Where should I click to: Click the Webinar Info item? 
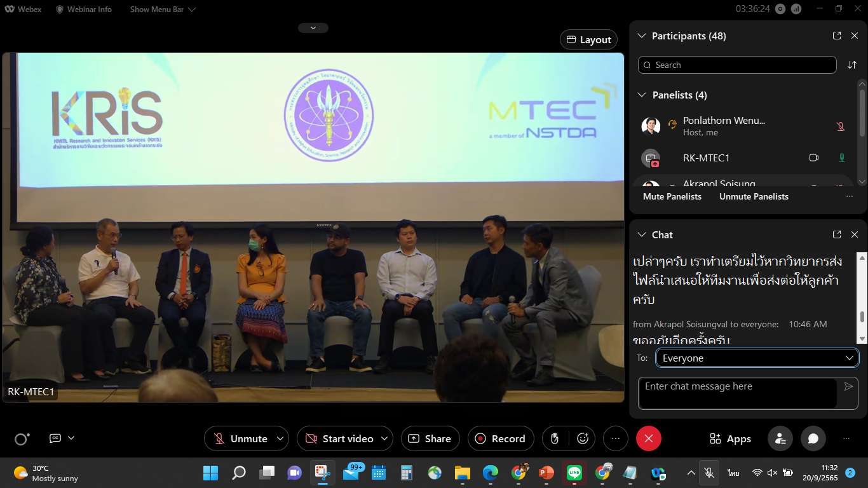pos(84,10)
